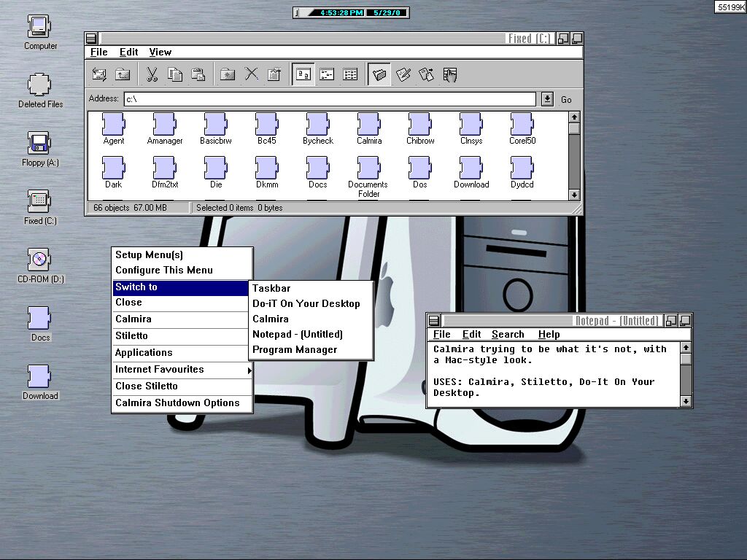The image size is (747, 560).
Task: Switch to small icons list view
Action: tap(327, 74)
